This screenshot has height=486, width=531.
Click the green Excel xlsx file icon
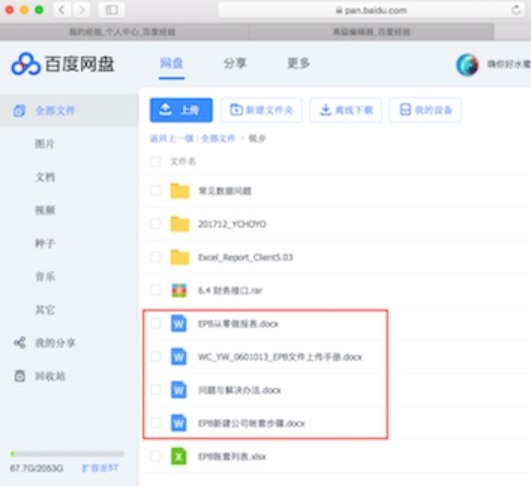pos(178,457)
